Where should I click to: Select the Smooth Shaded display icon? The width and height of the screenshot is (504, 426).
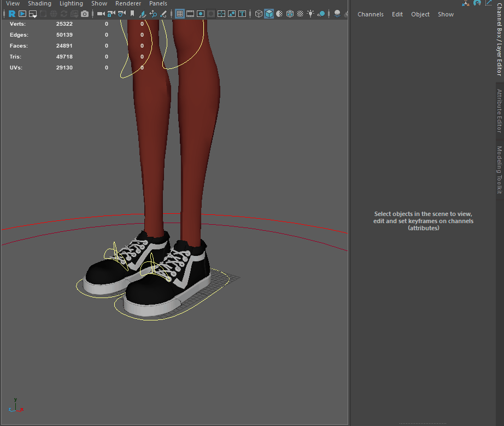(269, 14)
